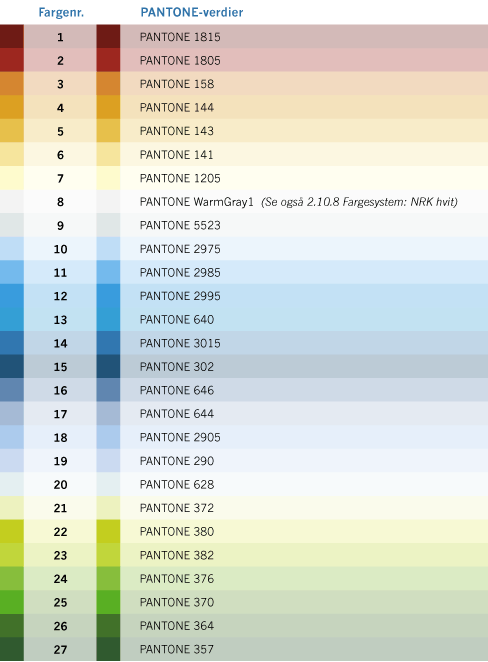
Task: Click color number 8 in the Fargenr. column
Action: point(60,202)
